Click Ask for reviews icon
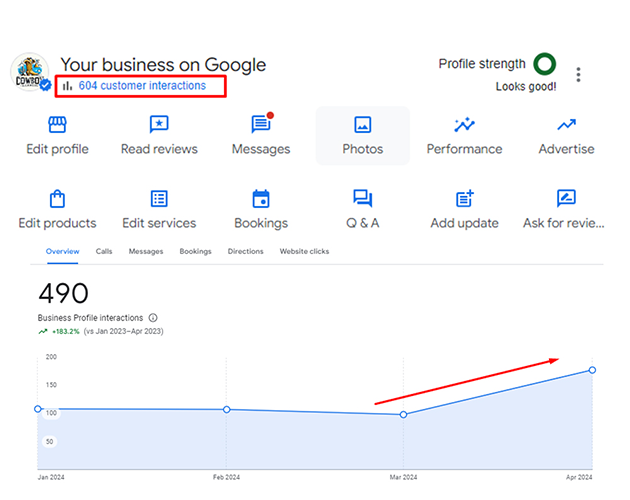Viewport: 630px width, 500px height. point(566,199)
